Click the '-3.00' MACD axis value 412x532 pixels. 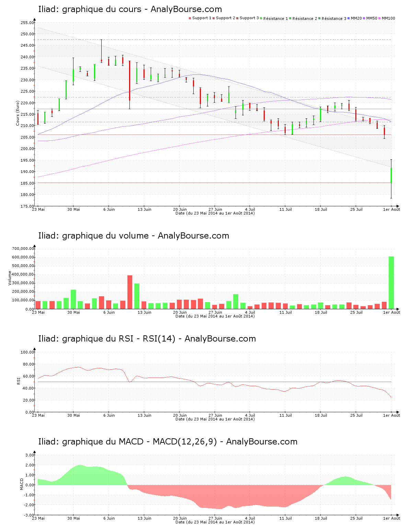(x=29, y=515)
